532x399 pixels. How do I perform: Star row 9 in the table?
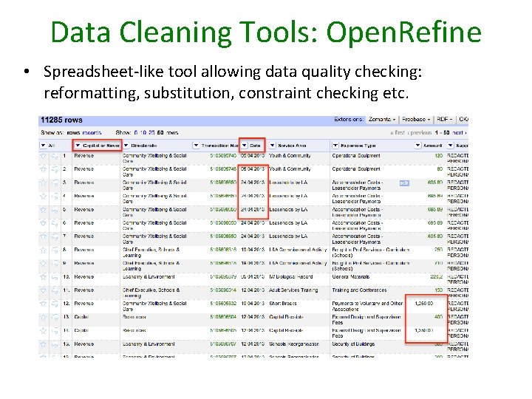coord(43,264)
